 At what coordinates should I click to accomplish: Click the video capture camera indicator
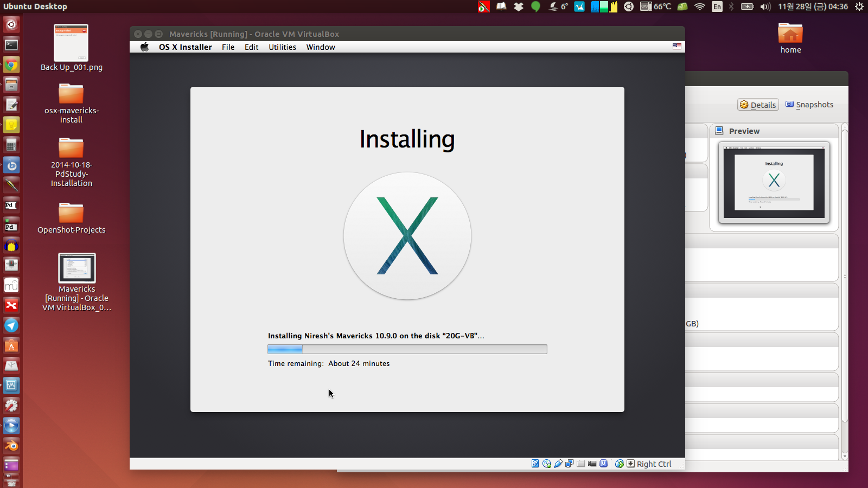tap(592, 464)
